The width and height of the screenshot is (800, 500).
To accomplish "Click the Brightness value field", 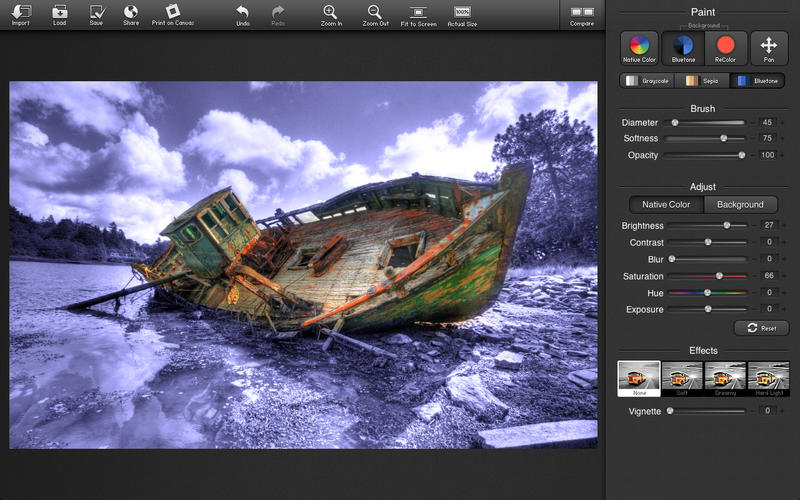I will coord(768,225).
